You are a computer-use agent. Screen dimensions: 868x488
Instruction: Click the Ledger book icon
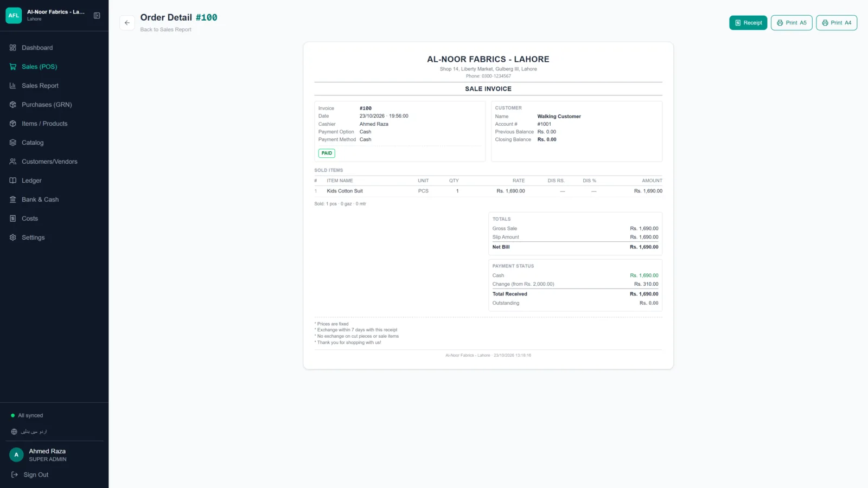click(13, 181)
